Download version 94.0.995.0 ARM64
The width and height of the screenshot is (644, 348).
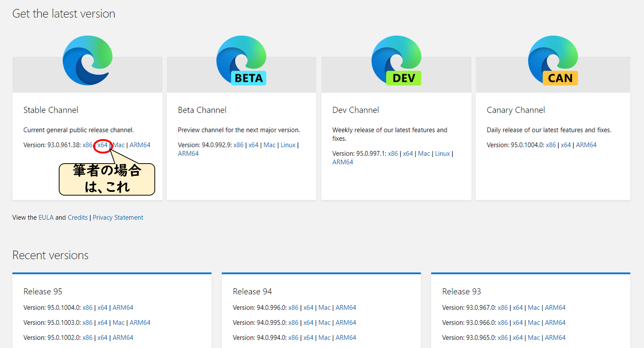(x=346, y=323)
